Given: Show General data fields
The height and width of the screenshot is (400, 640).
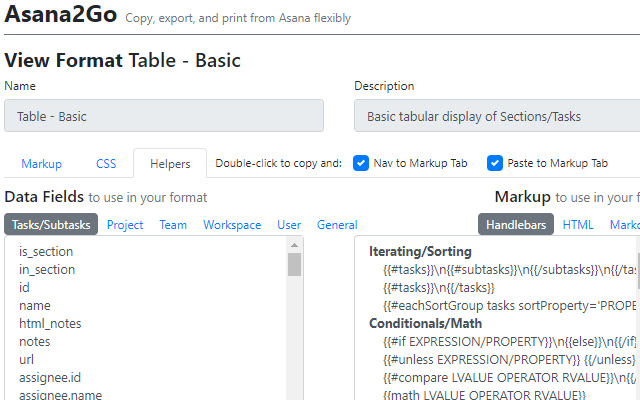Looking at the screenshot, I should tap(337, 224).
